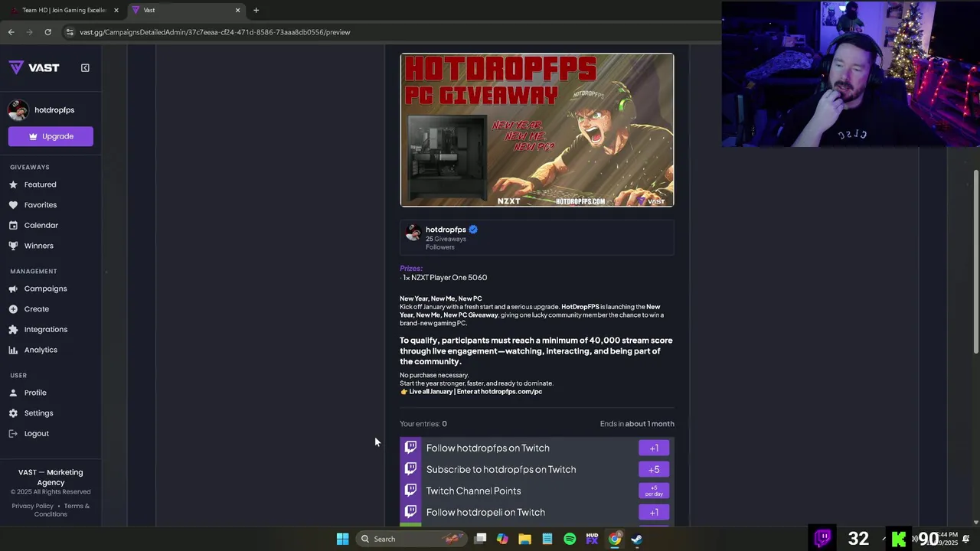Image resolution: width=980 pixels, height=551 pixels.
Task: Click the hotdropfps creator avatar in the card
Action: 413,233
